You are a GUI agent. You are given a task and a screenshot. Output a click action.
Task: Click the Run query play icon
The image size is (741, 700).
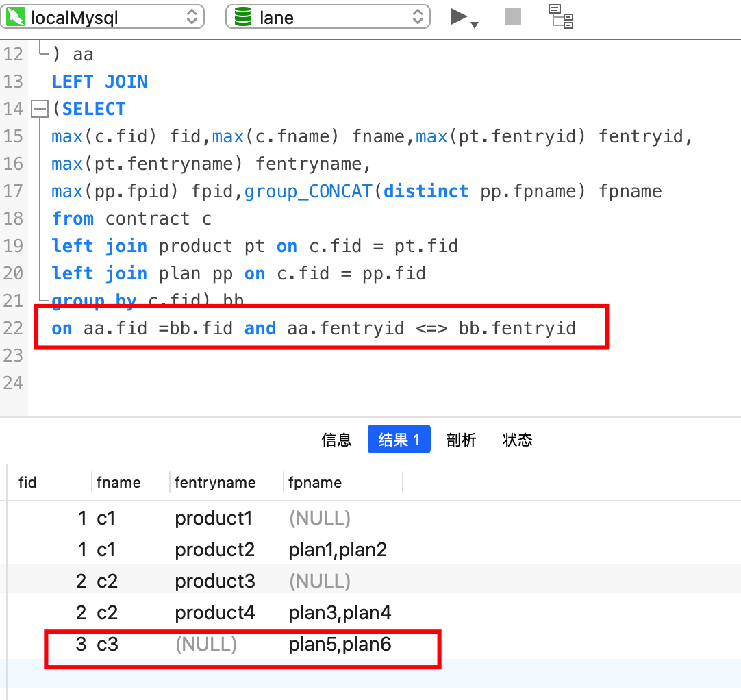459,16
